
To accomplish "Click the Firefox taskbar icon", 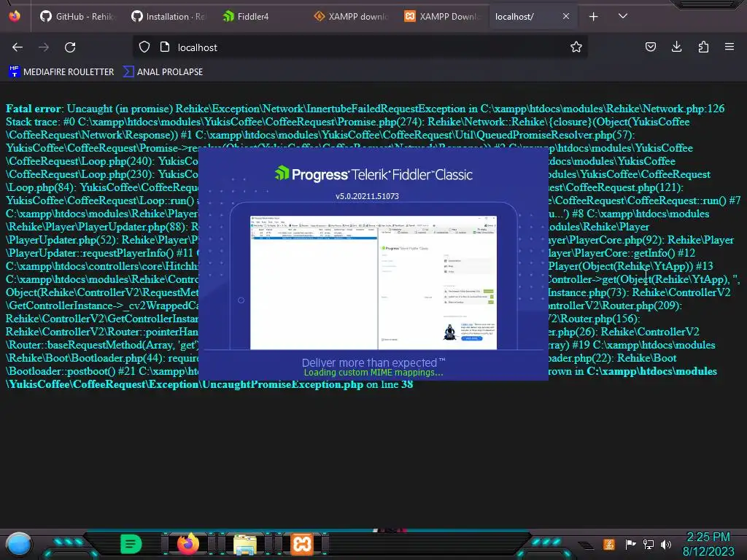I will 187,543.
